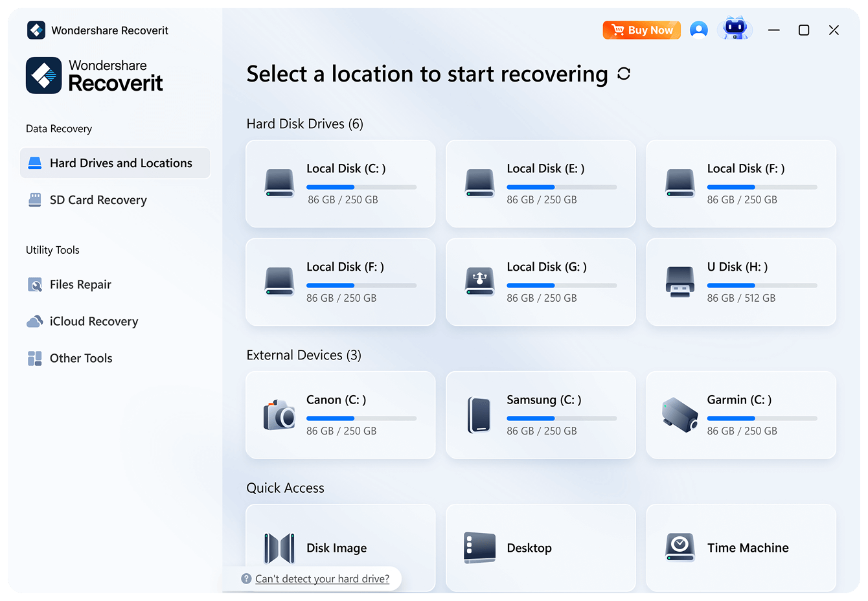
Task: Click the Desktop icon in Quick Access
Action: (x=480, y=548)
